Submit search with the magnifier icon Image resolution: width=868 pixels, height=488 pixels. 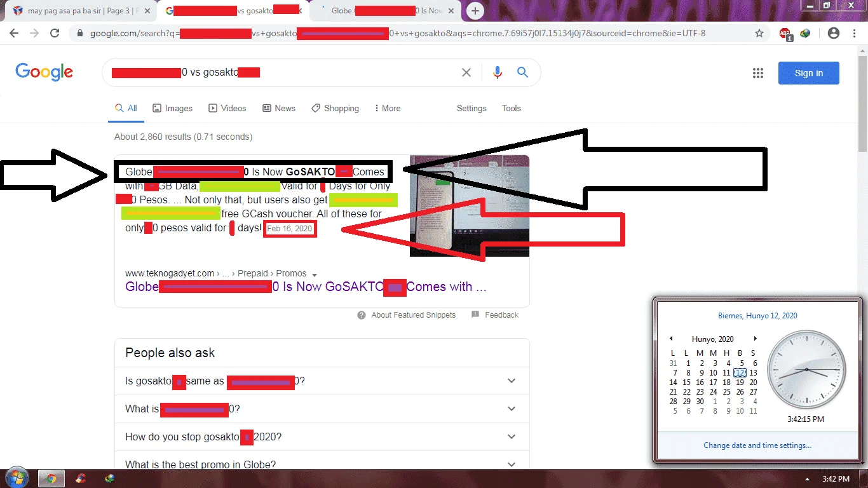pos(523,72)
